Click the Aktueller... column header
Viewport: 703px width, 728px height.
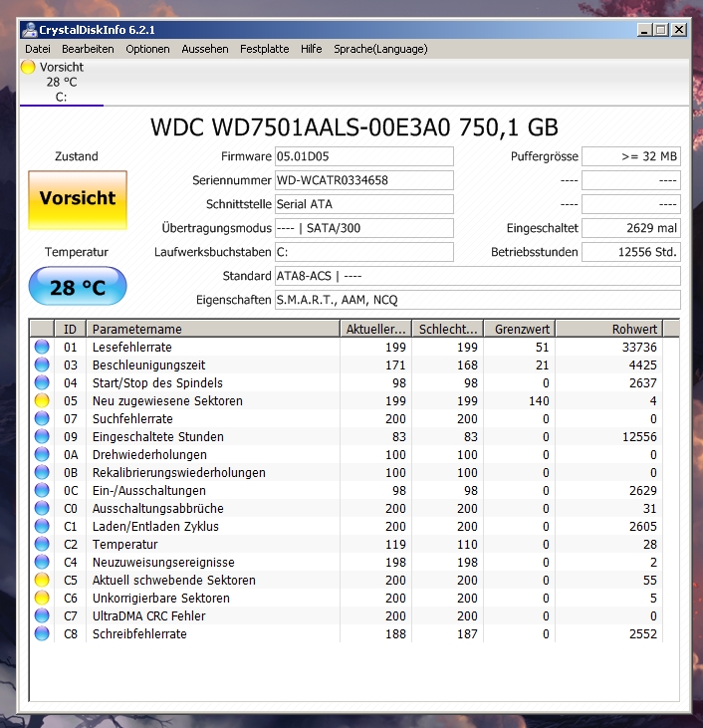click(x=376, y=329)
